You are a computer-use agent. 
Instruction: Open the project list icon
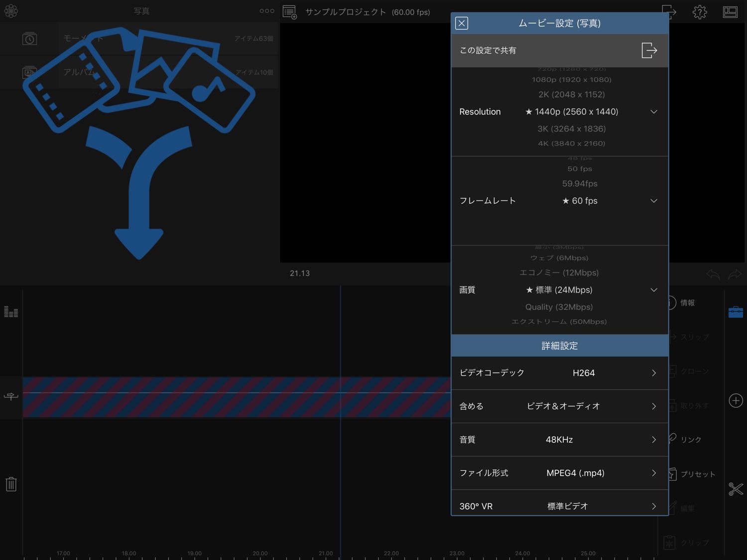click(x=289, y=12)
